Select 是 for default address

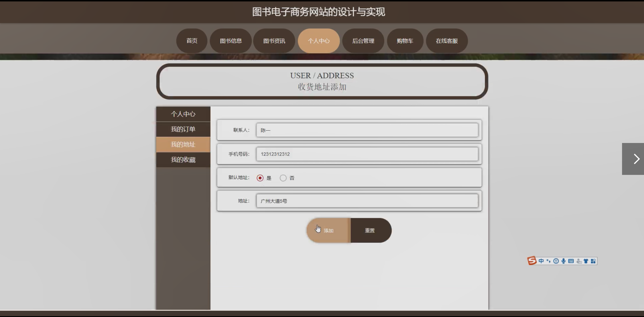[260, 178]
